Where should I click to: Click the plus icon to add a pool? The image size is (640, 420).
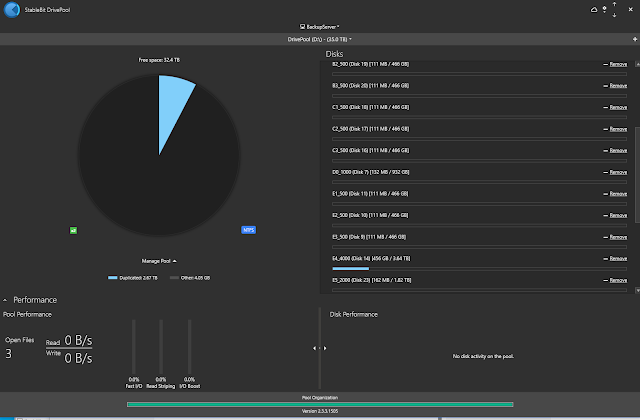point(635,39)
